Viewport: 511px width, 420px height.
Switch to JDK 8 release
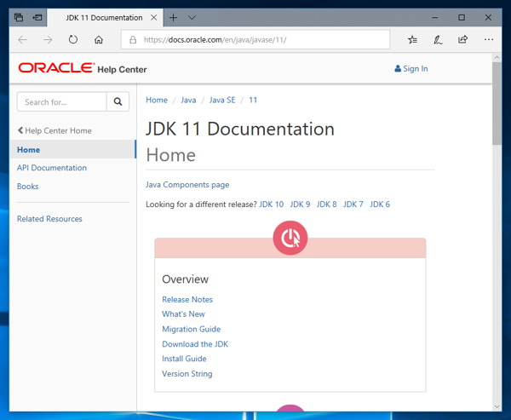(x=326, y=204)
